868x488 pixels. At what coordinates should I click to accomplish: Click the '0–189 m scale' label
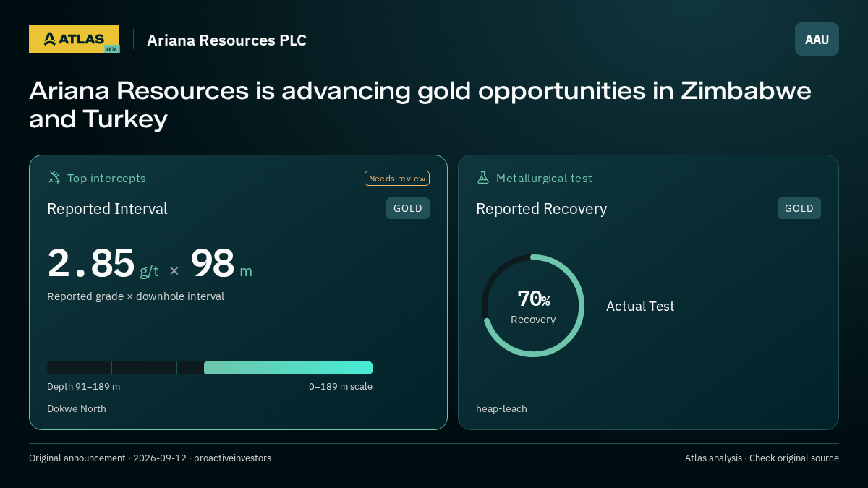tap(341, 387)
